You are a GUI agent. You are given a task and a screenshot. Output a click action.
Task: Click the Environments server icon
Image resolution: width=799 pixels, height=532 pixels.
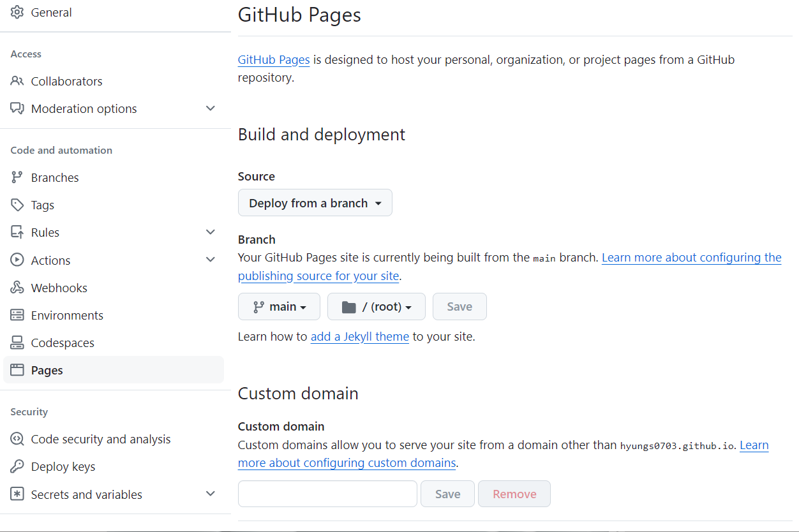point(17,315)
